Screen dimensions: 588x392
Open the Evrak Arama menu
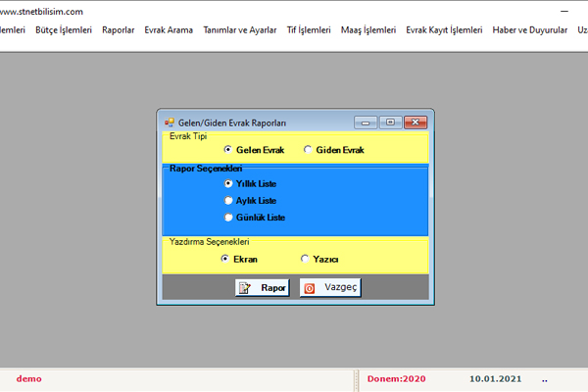coord(169,30)
